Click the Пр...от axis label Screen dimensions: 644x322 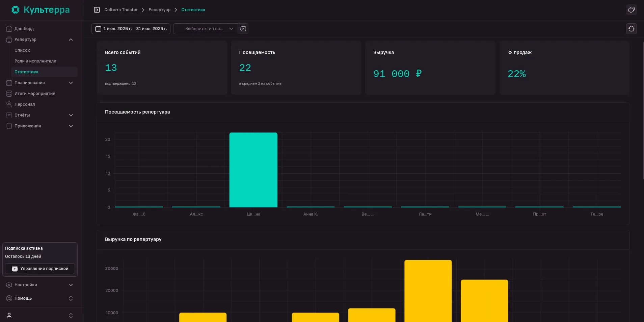coord(540,214)
